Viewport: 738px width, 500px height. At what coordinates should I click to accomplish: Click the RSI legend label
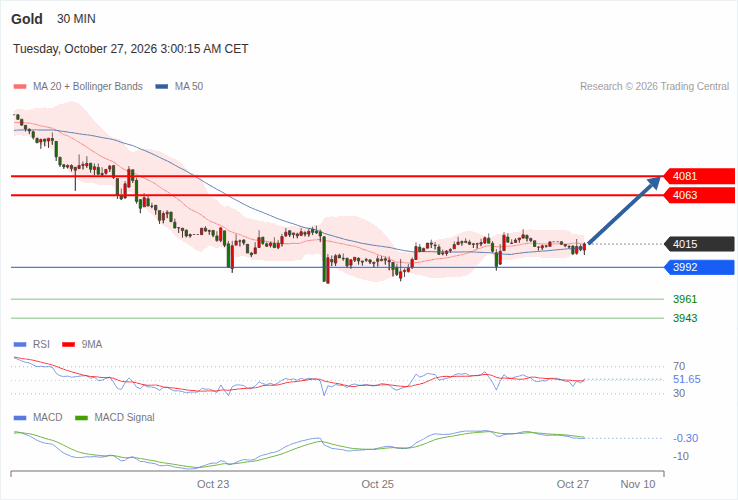click(41, 345)
